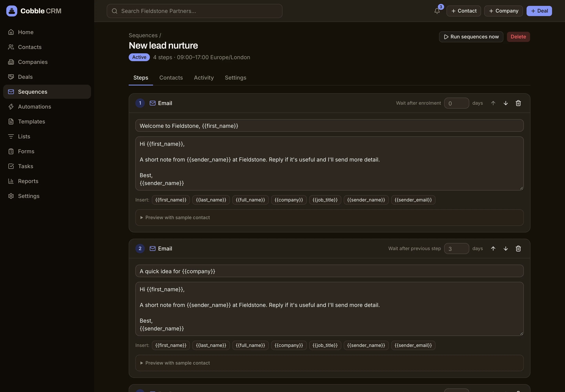Switch to the sequence Settings tab
Screen dimensions: 565x392
click(x=235, y=78)
